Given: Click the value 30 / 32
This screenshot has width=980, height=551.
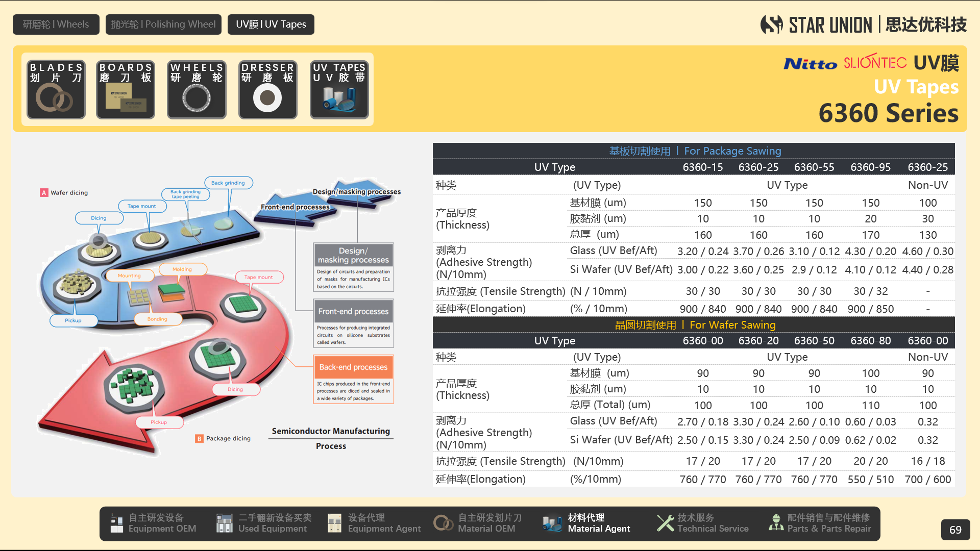Looking at the screenshot, I should point(870,291).
